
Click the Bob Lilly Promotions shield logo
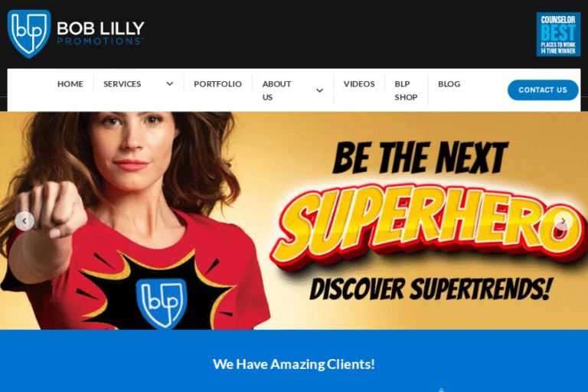pyautogui.click(x=29, y=34)
